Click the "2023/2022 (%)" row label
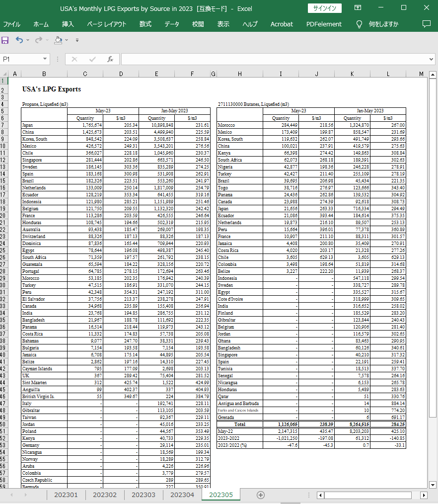This screenshot has width=438, height=504. click(x=240, y=445)
